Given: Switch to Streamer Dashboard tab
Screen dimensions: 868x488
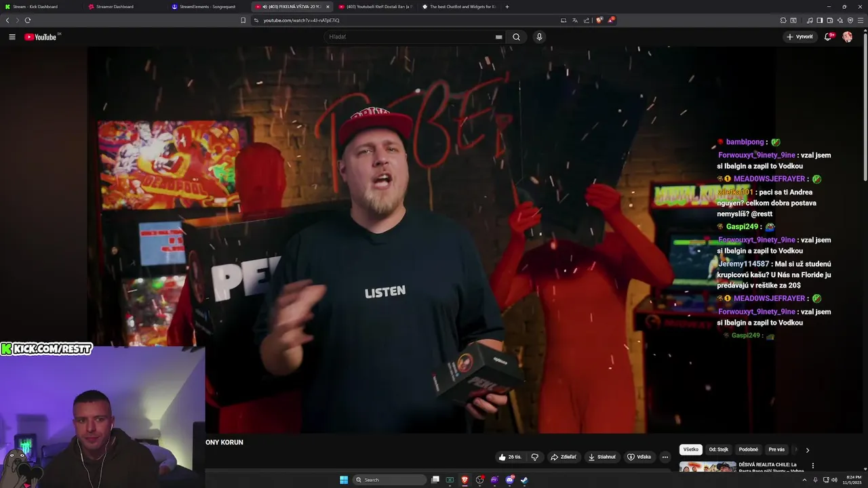Looking at the screenshot, I should point(127,7).
